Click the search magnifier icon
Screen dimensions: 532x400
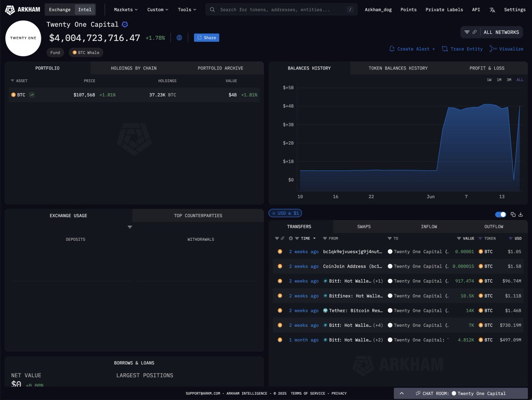click(x=213, y=9)
